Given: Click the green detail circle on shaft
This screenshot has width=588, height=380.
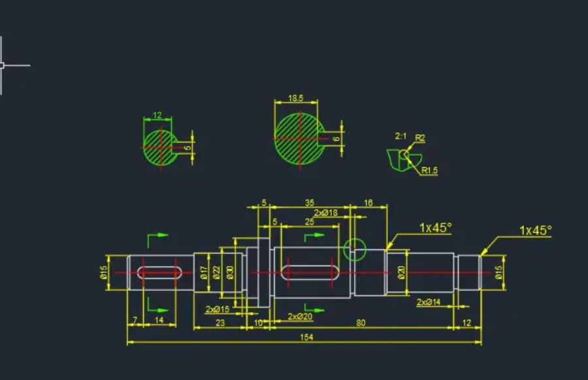Looking at the screenshot, I should (x=355, y=249).
